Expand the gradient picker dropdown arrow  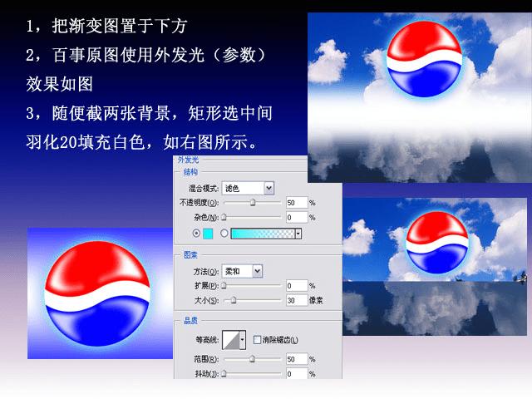click(298, 234)
